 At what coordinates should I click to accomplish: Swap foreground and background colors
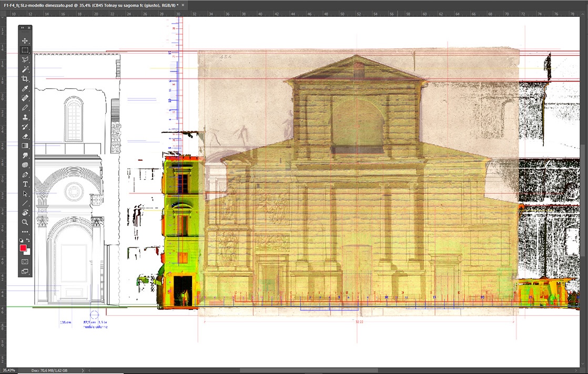tap(28, 241)
